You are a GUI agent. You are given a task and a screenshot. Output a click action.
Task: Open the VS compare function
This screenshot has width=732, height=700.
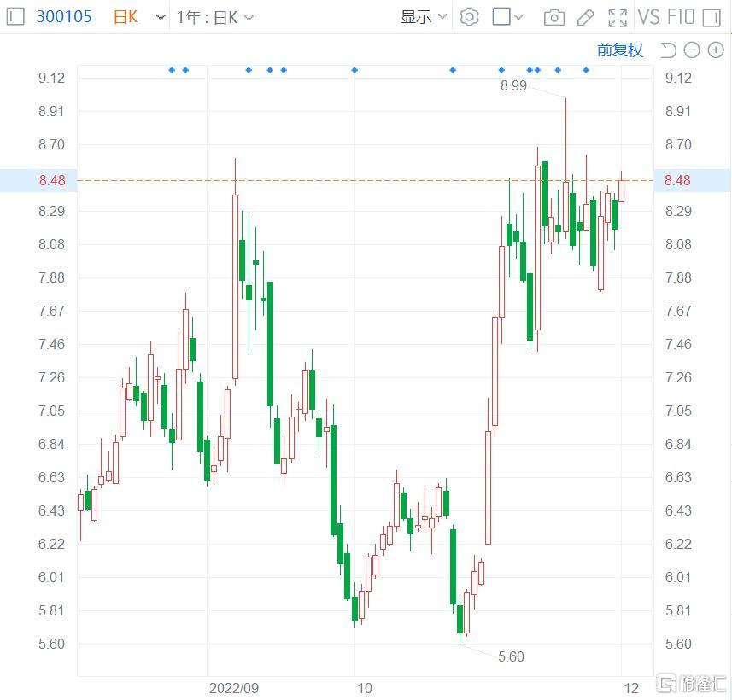coord(648,17)
